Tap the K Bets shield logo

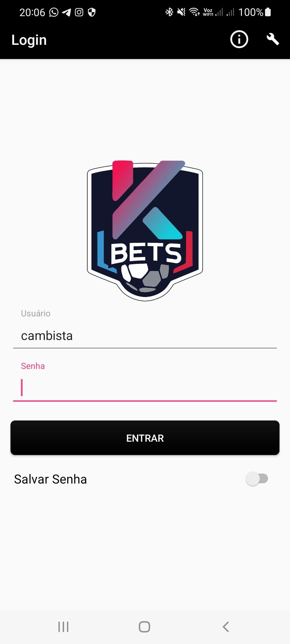coord(145,231)
